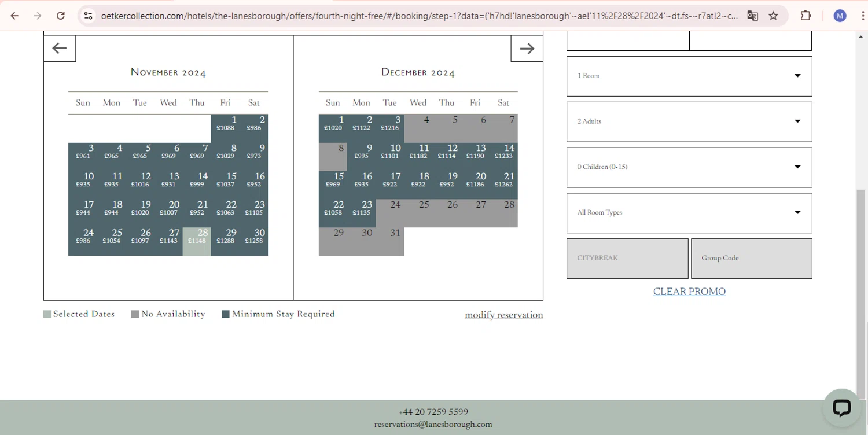
Task: Select November 1 priced £1088
Action: coord(225,128)
